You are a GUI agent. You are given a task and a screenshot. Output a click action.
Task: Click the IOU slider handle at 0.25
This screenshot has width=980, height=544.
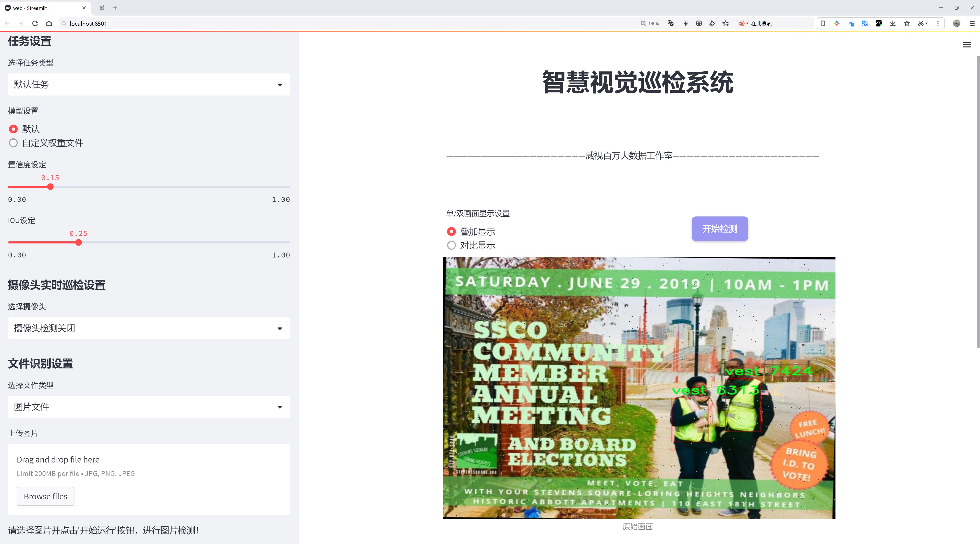tap(78, 243)
